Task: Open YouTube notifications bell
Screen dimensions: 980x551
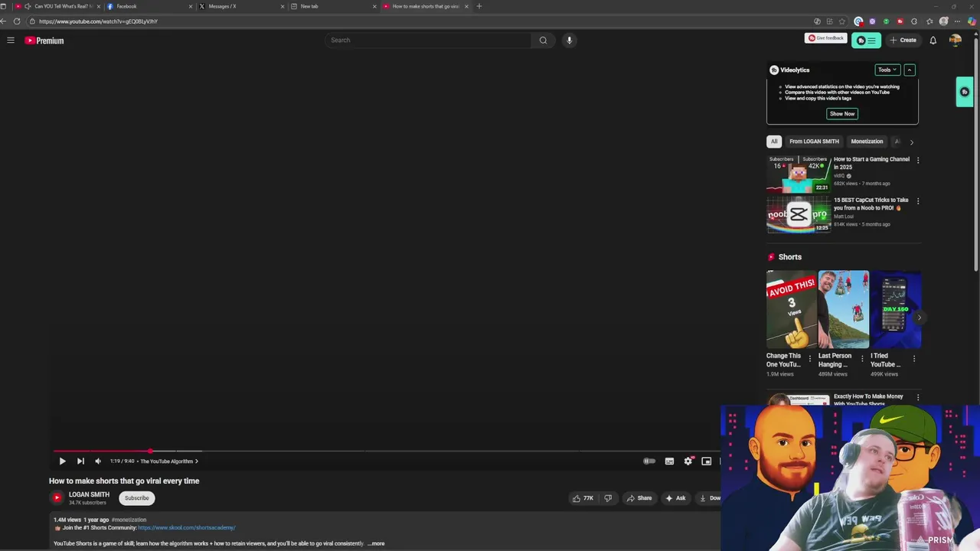Action: pyautogui.click(x=933, y=40)
